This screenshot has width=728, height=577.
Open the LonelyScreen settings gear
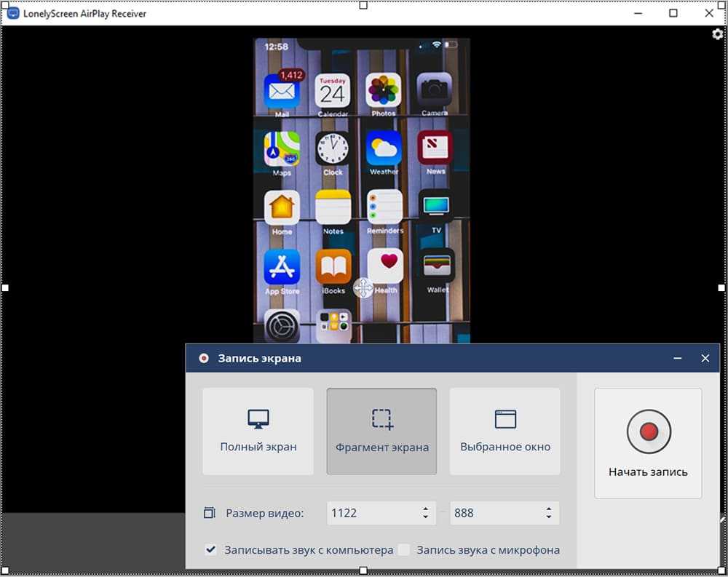tap(717, 34)
